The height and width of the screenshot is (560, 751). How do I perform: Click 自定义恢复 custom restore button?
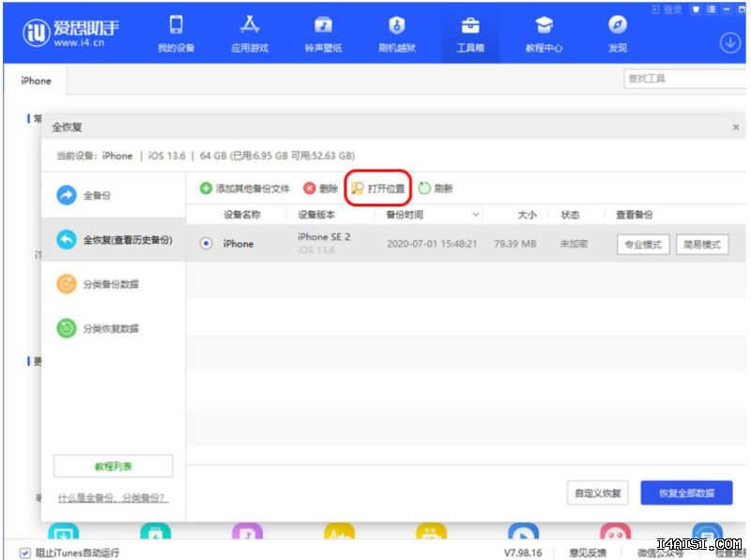coord(598,493)
